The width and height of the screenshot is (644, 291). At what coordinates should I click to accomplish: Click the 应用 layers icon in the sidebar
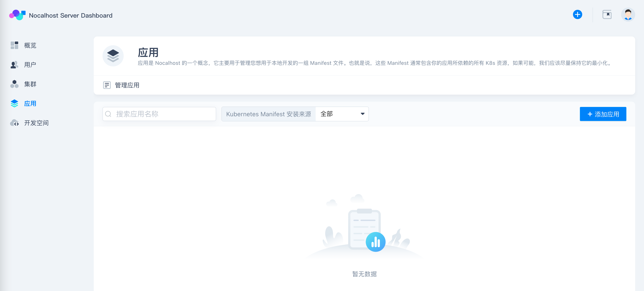pyautogui.click(x=14, y=104)
